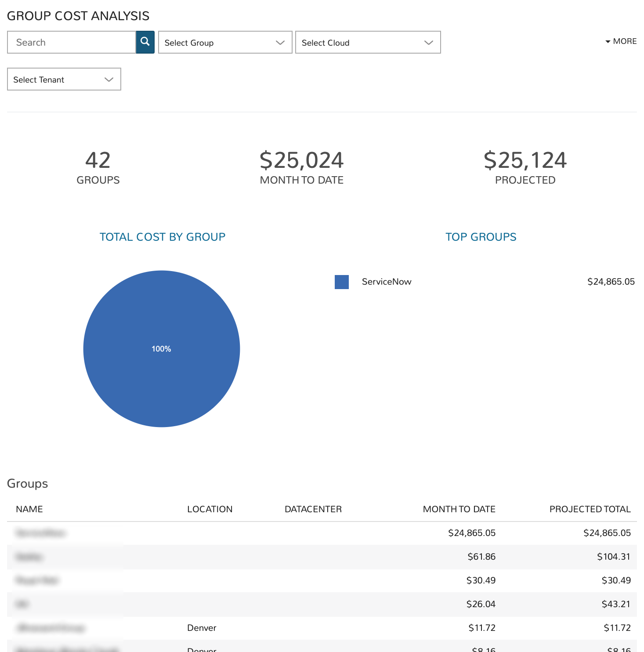
Task: Sort by NAME column header
Action: click(x=29, y=509)
